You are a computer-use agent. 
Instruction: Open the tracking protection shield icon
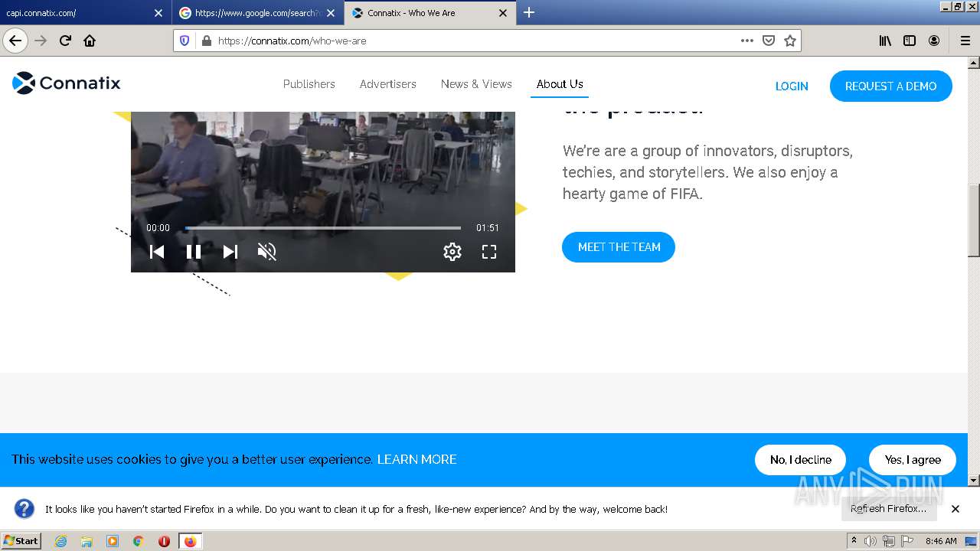[185, 41]
